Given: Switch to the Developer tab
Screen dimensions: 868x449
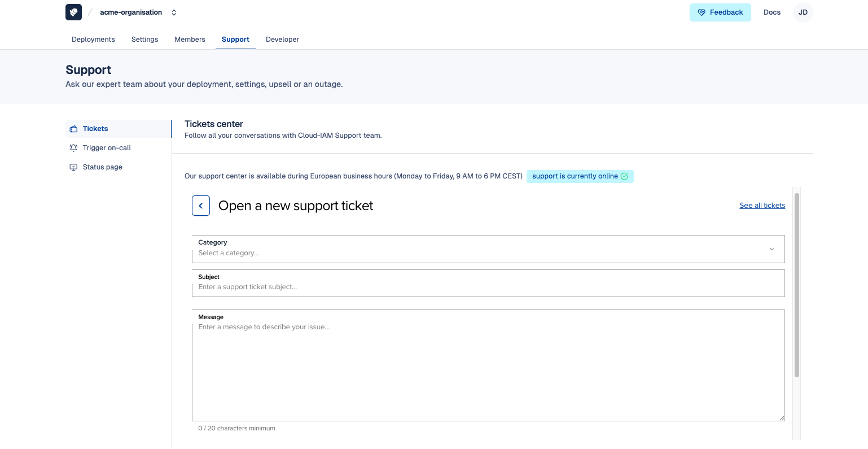Looking at the screenshot, I should click(282, 40).
